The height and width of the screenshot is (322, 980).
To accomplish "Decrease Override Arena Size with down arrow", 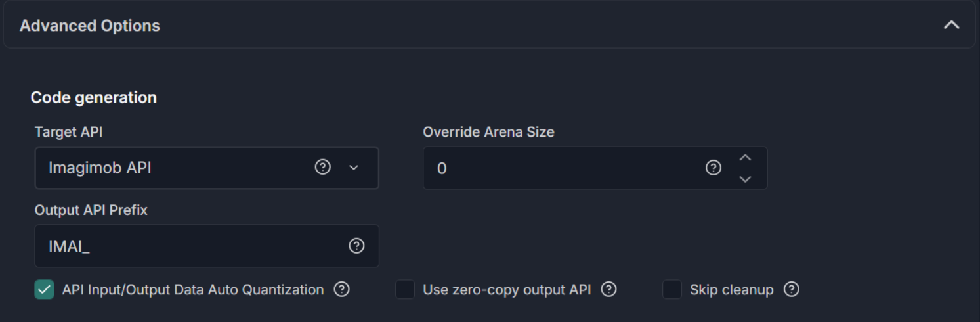I will [745, 179].
